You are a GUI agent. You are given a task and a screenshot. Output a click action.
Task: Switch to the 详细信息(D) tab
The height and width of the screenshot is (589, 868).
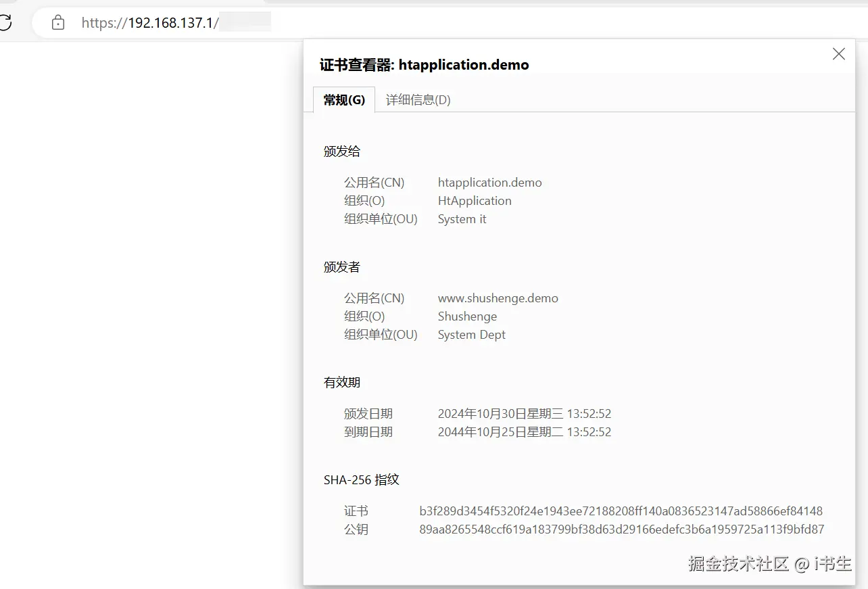point(418,100)
